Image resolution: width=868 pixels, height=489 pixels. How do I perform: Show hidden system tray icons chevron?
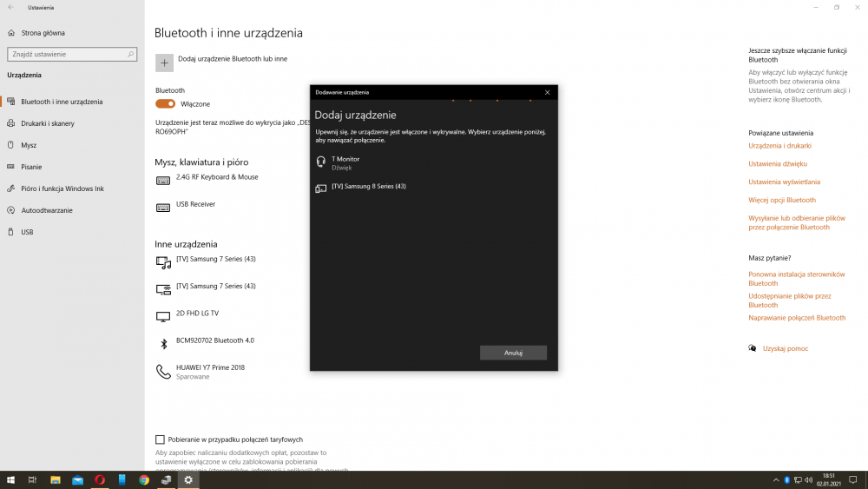point(775,479)
